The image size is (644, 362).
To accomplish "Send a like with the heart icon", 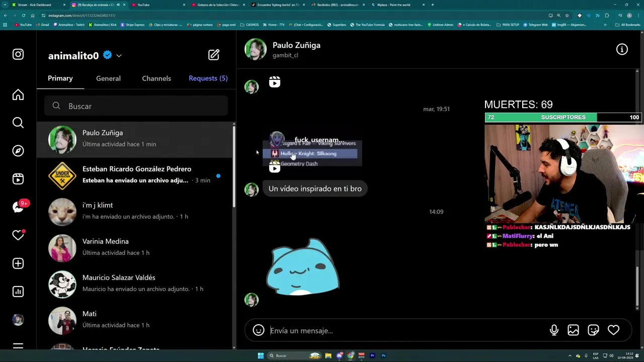I will click(x=613, y=330).
